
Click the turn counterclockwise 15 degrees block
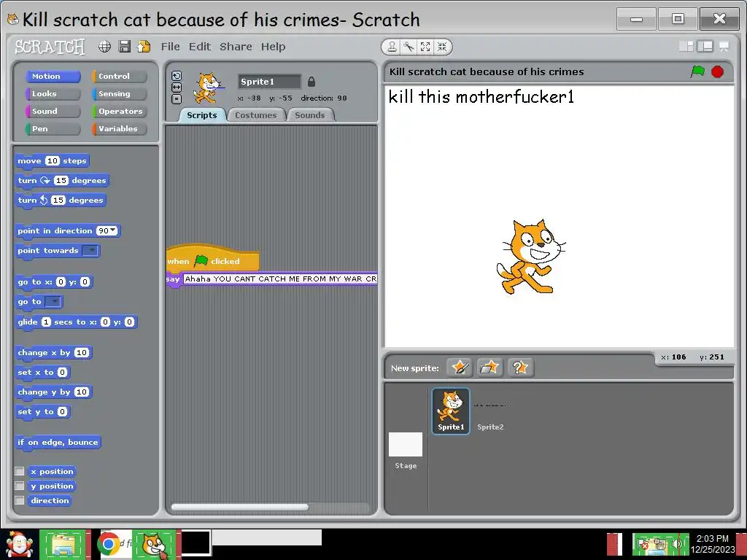pyautogui.click(x=61, y=200)
